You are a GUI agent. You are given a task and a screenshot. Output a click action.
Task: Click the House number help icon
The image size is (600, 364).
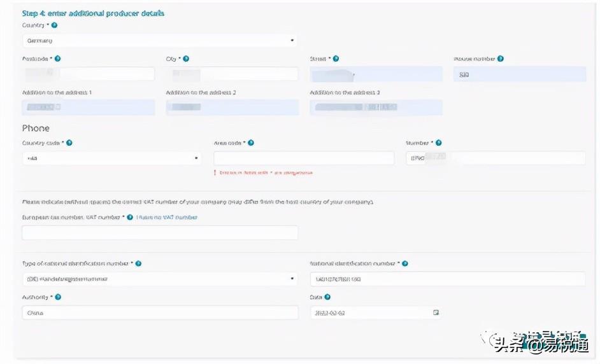click(x=501, y=59)
